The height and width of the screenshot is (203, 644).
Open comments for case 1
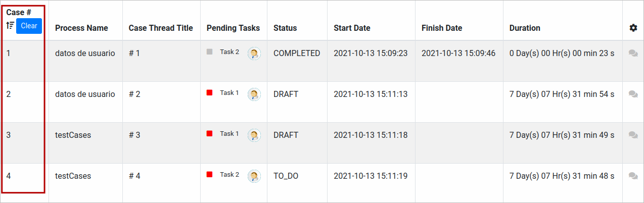(x=633, y=53)
